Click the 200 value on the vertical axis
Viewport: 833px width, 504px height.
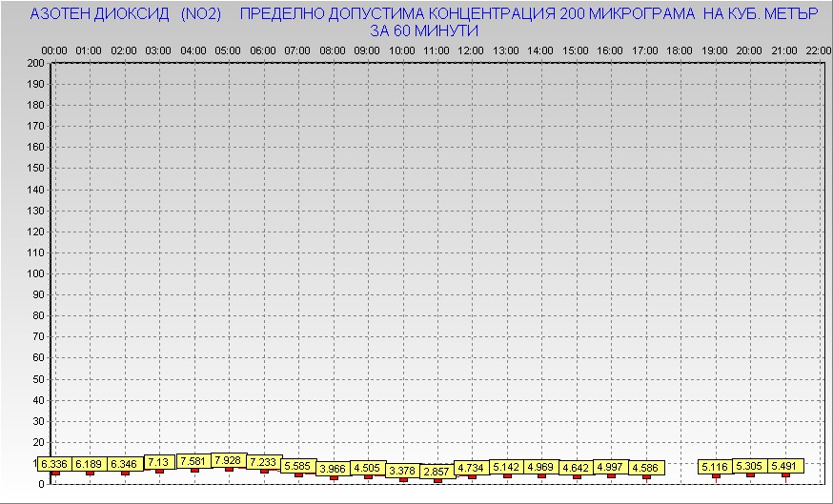35,63
